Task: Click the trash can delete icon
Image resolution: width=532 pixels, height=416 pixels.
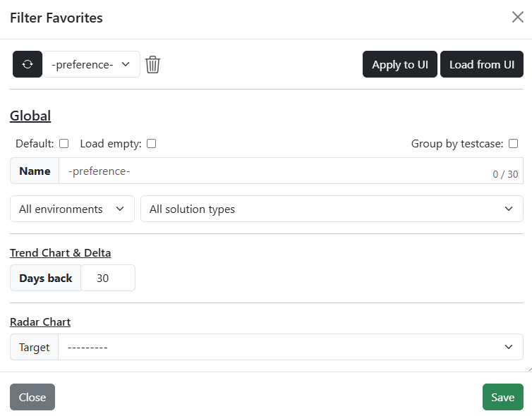Action: click(152, 64)
